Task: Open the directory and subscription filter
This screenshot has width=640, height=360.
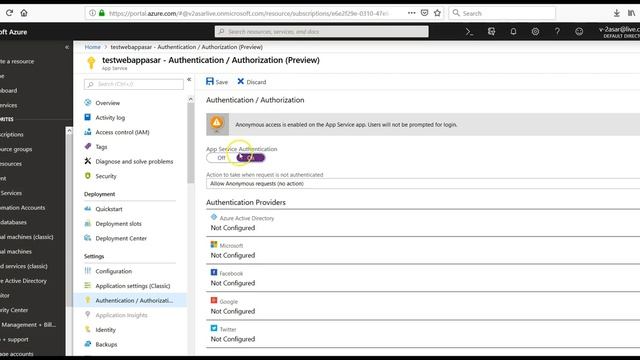Action: point(491,31)
